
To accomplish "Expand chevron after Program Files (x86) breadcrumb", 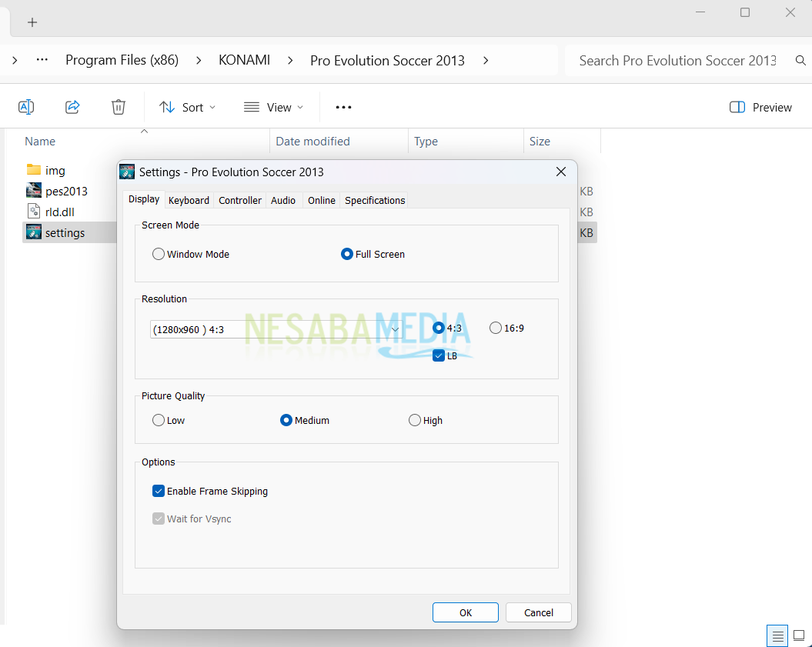I will (x=199, y=61).
